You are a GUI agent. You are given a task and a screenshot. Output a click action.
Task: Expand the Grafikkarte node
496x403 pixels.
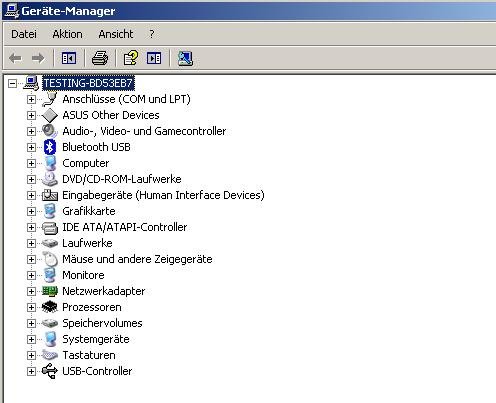click(31, 211)
